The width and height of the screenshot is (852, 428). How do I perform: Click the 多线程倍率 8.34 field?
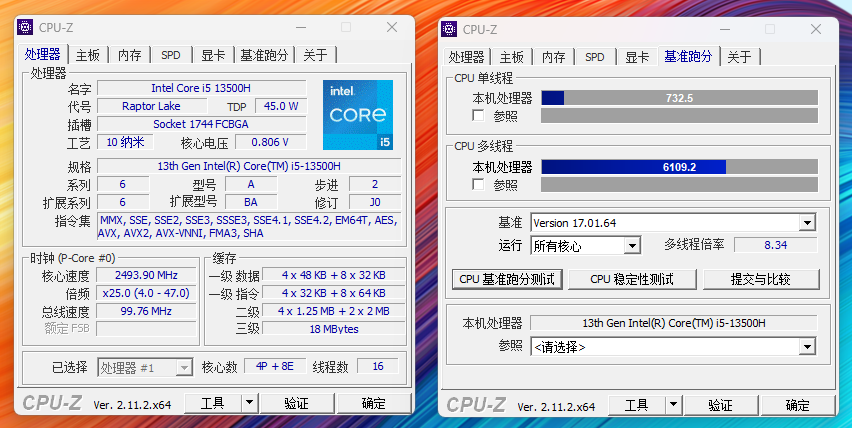[775, 244]
